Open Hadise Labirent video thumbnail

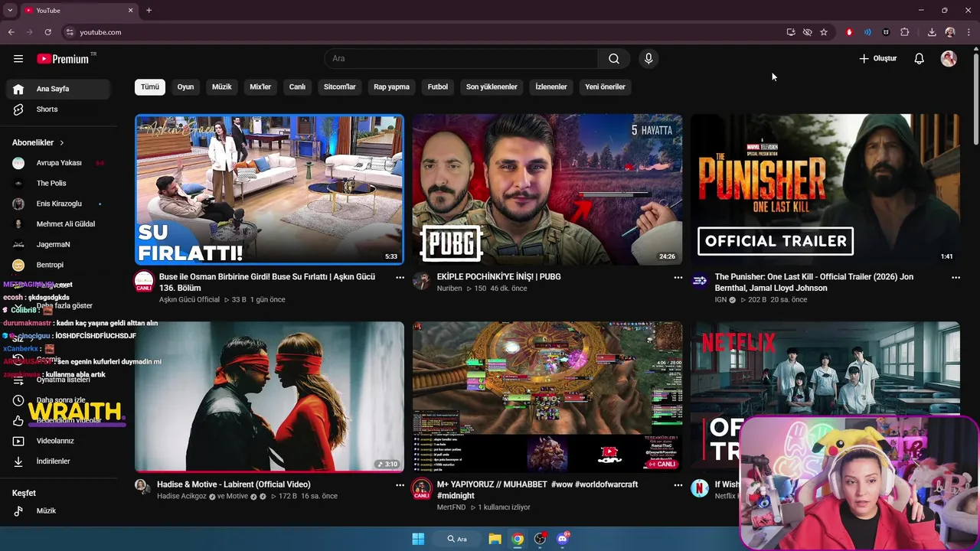(269, 396)
